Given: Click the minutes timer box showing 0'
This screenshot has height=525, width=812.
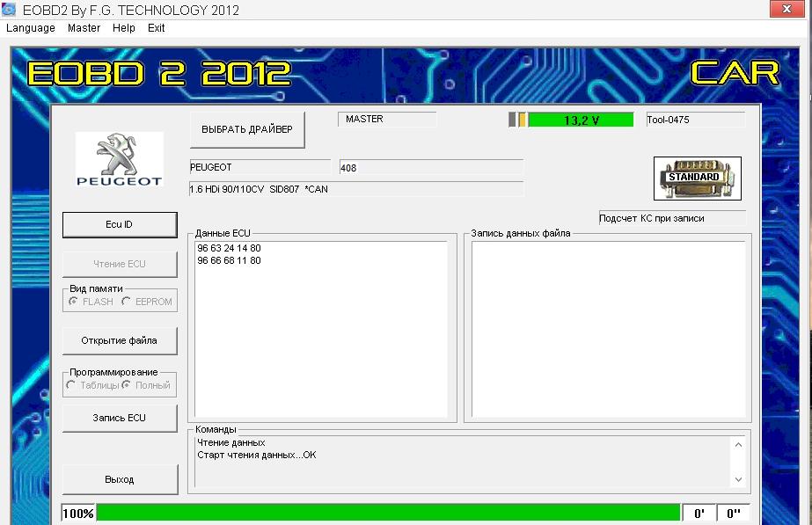Looking at the screenshot, I should click(x=699, y=513).
